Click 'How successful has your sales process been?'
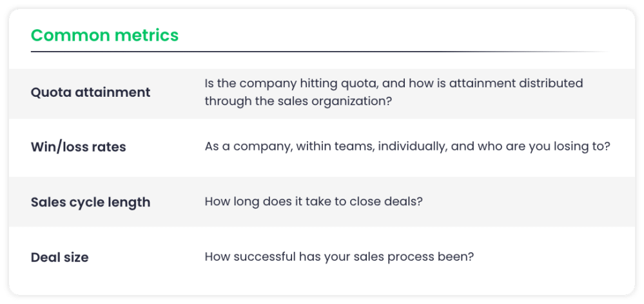 click(x=339, y=257)
